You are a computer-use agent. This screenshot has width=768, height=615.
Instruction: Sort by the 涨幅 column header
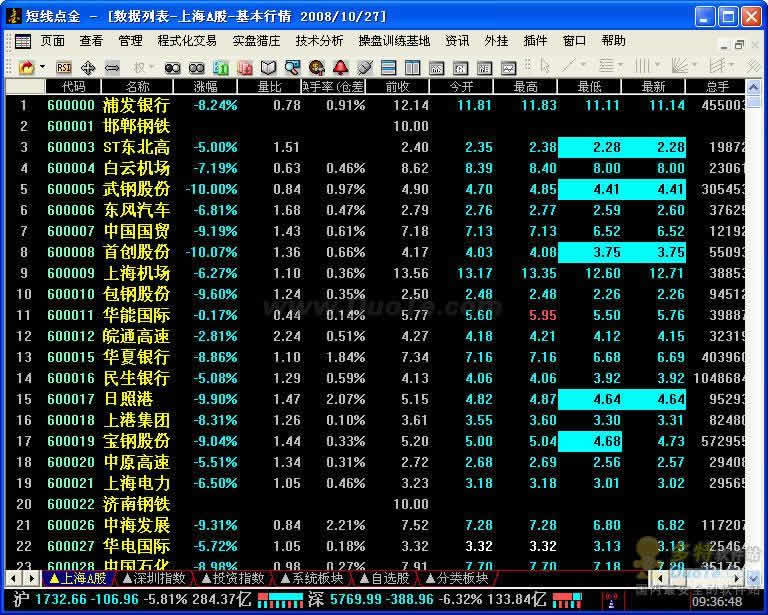click(205, 87)
